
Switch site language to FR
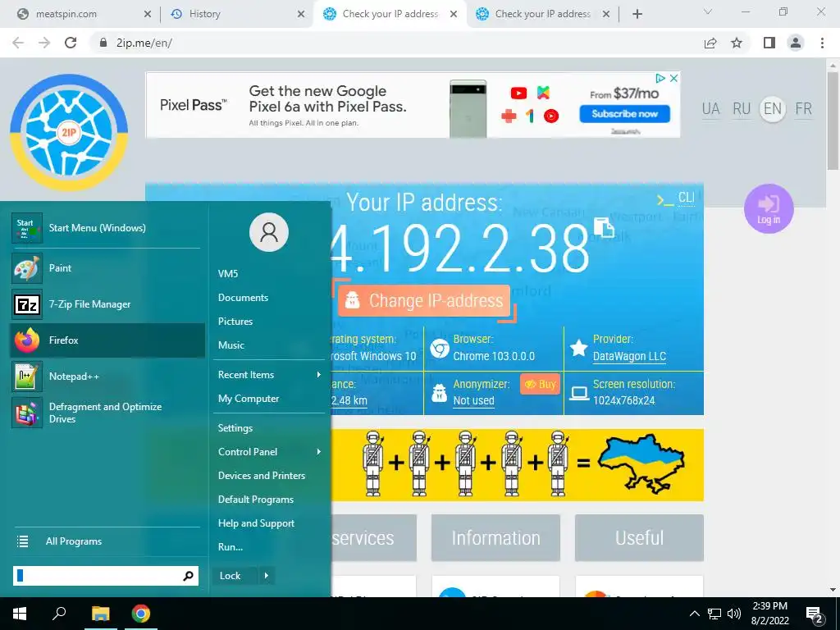click(x=804, y=109)
